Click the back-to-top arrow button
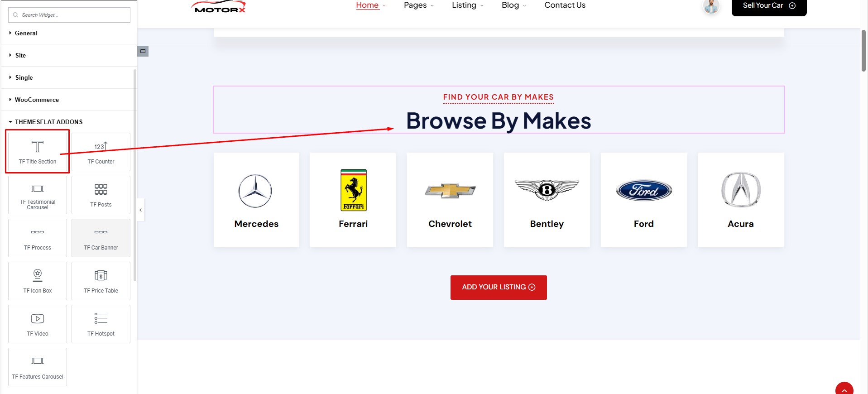The width and height of the screenshot is (868, 394). tap(844, 389)
